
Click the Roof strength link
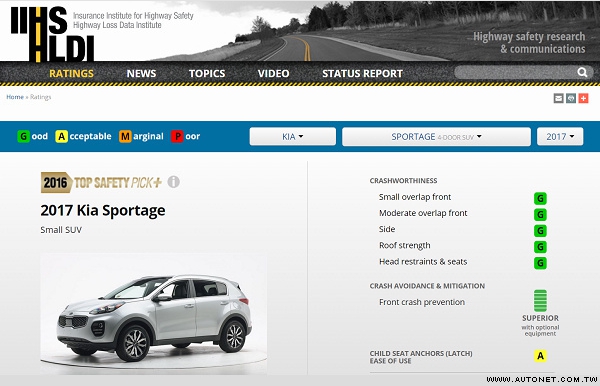point(405,246)
